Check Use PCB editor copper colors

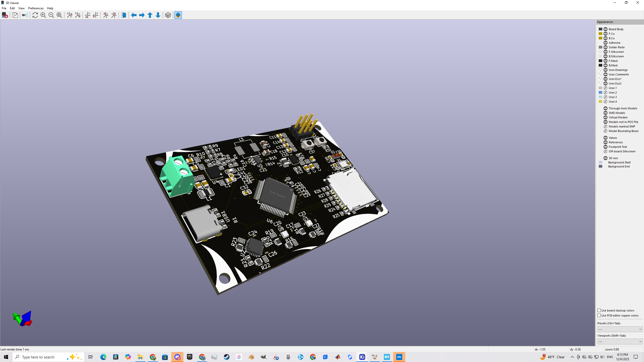[x=599, y=315]
